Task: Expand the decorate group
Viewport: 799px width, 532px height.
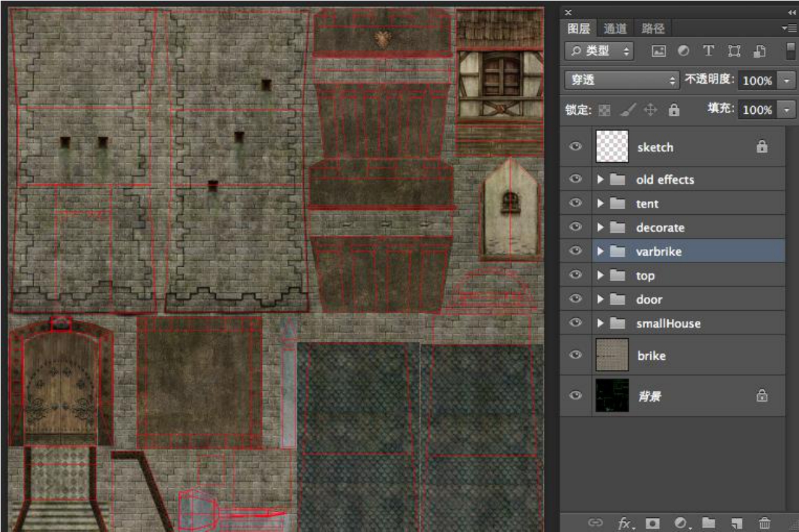Action: 600,228
